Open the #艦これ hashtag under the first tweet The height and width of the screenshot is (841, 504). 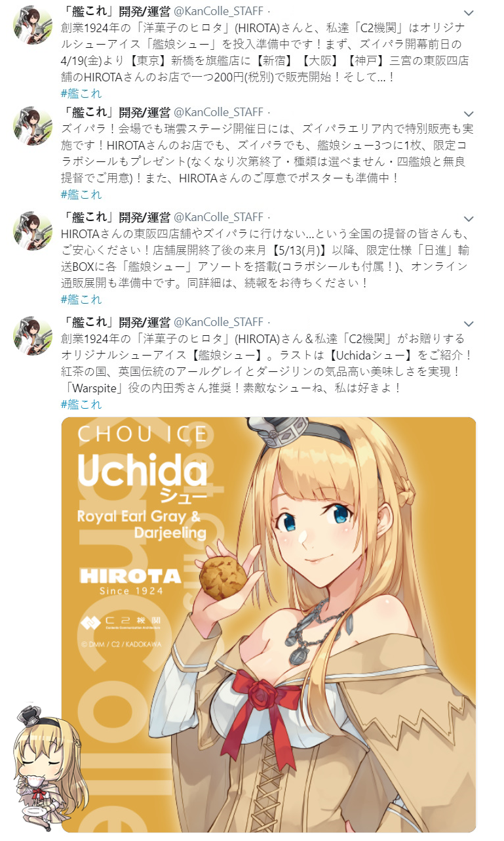click(x=81, y=93)
